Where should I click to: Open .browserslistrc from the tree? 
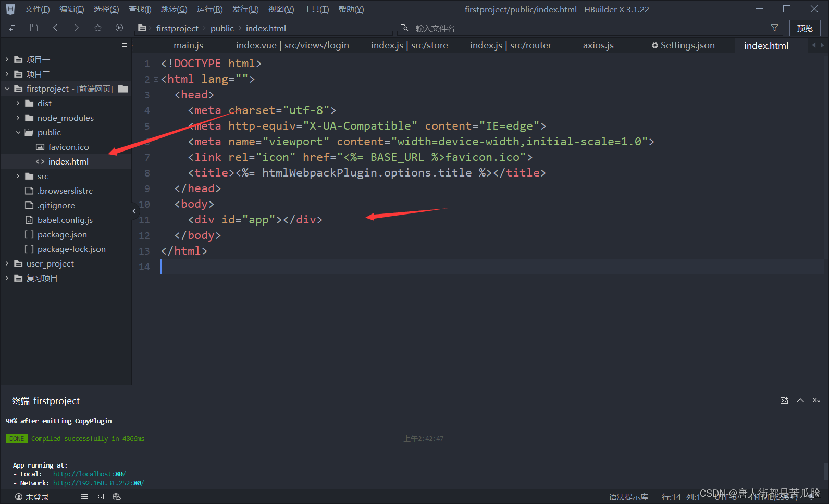coord(66,191)
